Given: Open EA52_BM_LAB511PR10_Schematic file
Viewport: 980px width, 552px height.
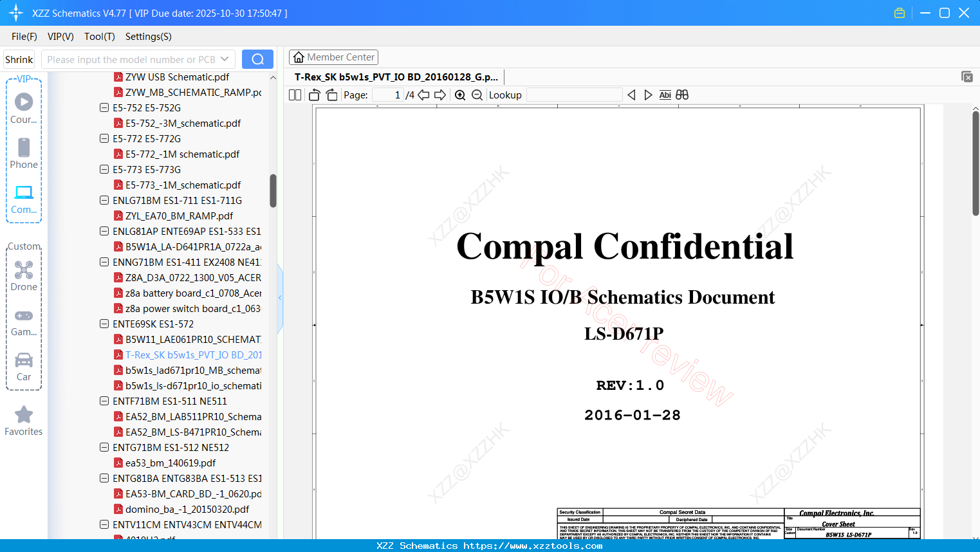Looking at the screenshot, I should (x=193, y=416).
